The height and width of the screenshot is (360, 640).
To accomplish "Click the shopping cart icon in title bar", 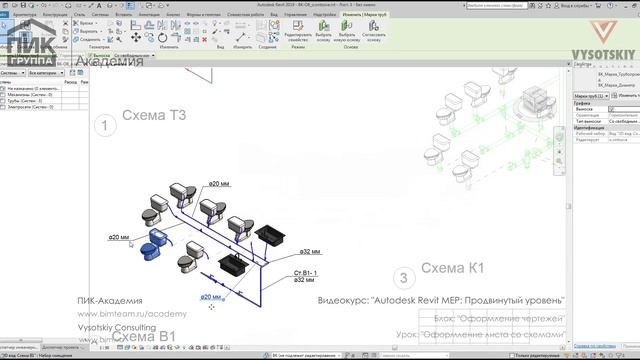I will (598, 5).
